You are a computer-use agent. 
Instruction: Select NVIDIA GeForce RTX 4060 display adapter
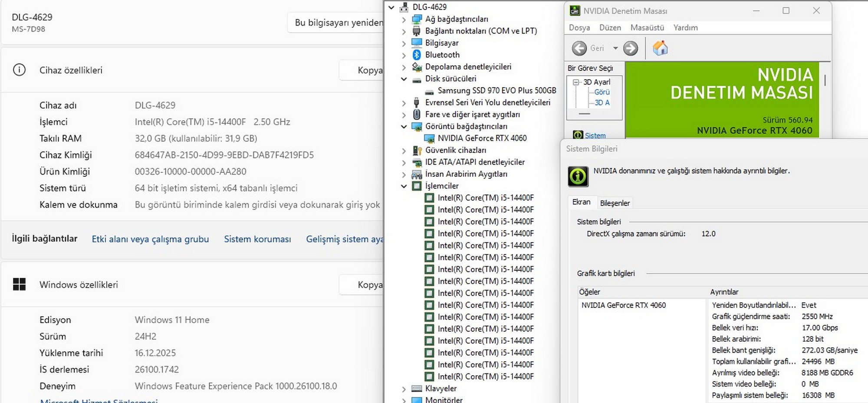click(x=482, y=138)
